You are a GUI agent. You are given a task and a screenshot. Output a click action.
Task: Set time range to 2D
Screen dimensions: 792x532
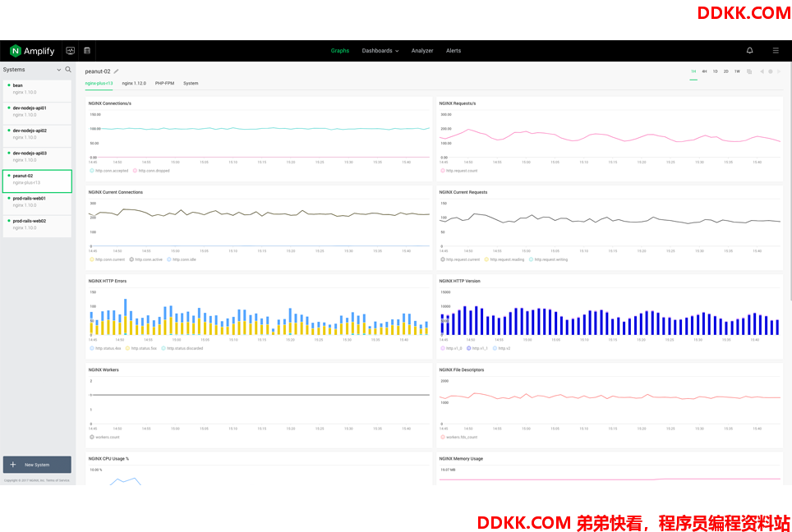(x=725, y=71)
